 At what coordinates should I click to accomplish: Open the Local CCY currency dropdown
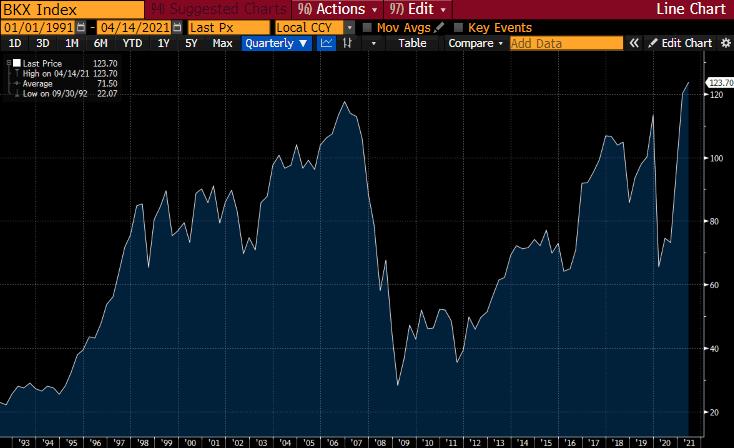pos(315,28)
